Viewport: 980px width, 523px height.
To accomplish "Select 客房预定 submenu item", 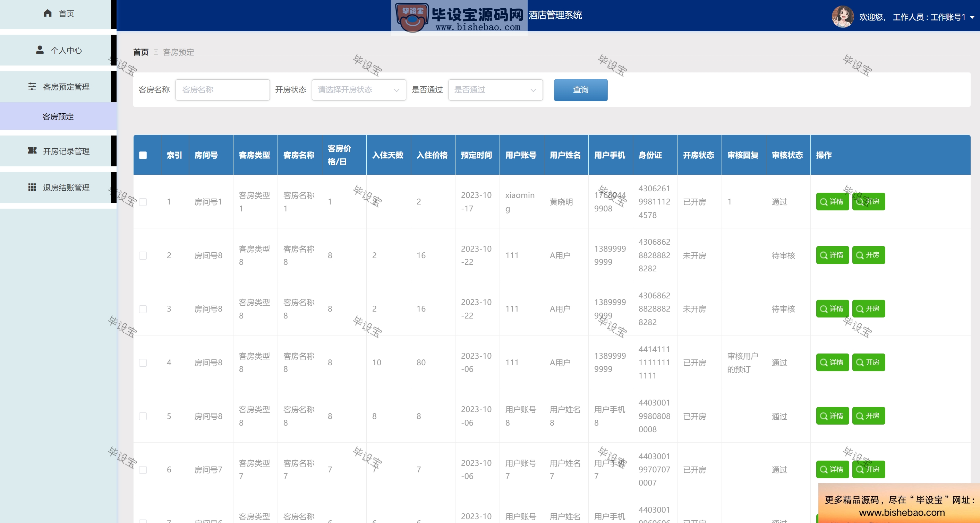I will (x=58, y=116).
